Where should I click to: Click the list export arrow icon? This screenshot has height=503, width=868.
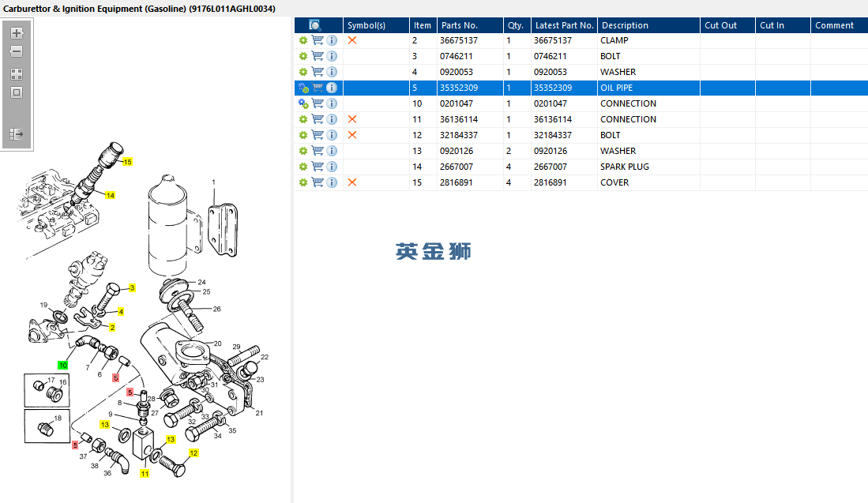[17, 134]
